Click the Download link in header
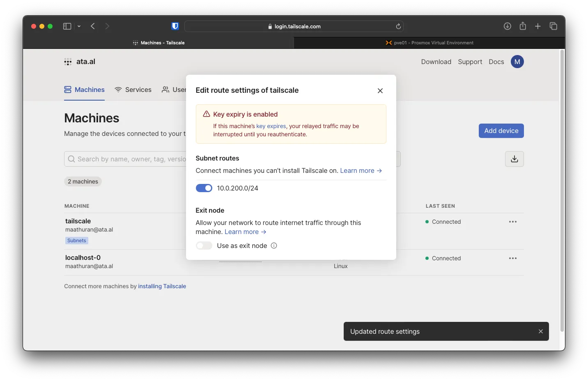The width and height of the screenshot is (588, 381). point(436,62)
